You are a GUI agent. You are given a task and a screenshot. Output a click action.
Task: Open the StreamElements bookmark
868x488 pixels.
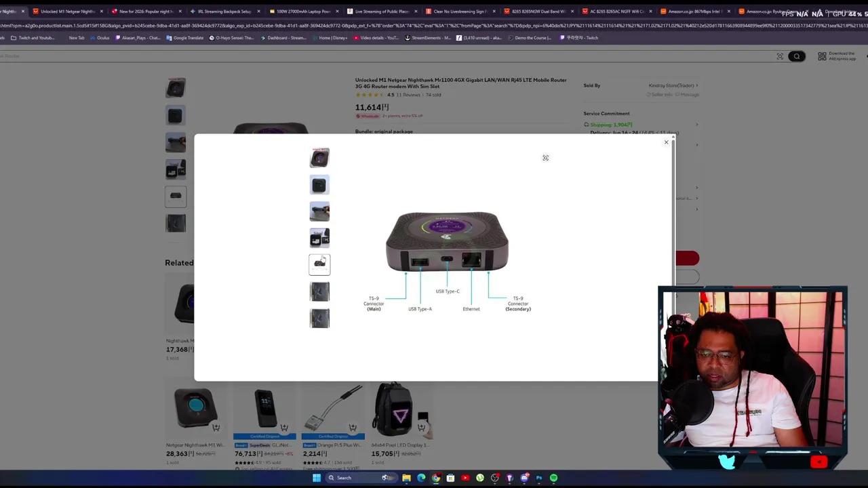click(428, 38)
